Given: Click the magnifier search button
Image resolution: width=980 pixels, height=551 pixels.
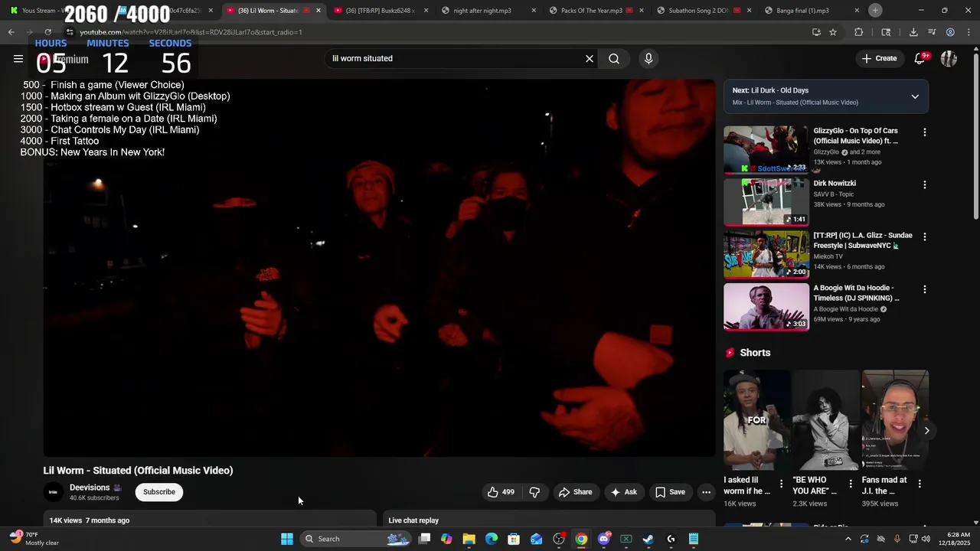Looking at the screenshot, I should pos(614,58).
